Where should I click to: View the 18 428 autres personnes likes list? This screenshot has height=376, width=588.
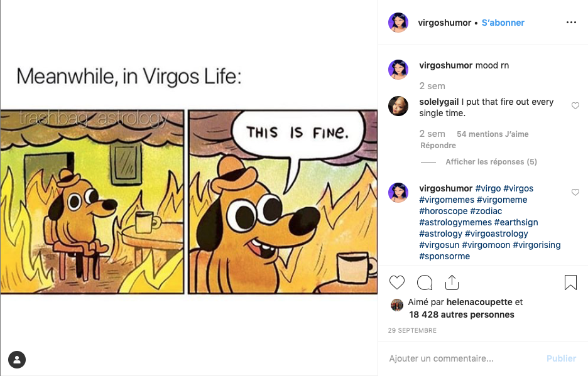[x=461, y=314]
